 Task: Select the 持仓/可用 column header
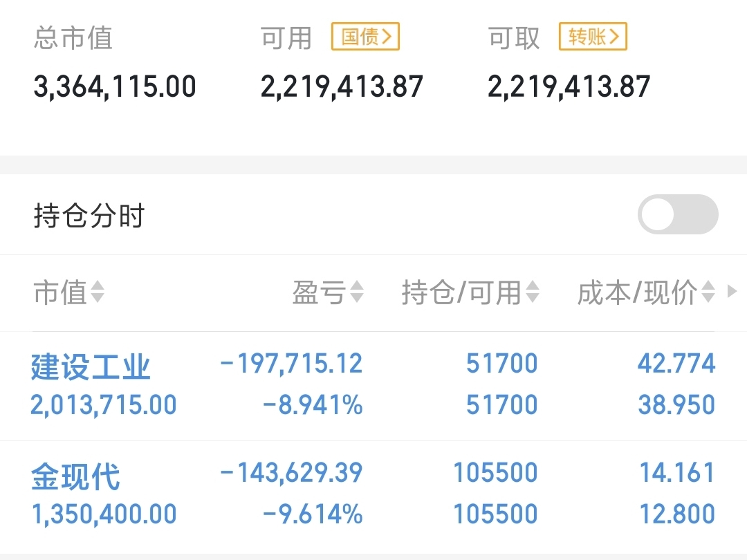pyautogui.click(x=461, y=292)
